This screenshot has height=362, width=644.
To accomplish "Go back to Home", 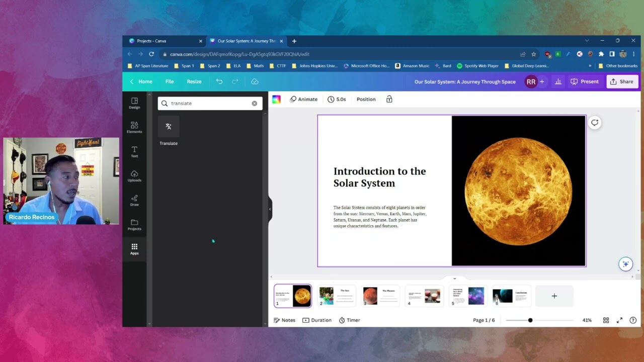I will [x=141, y=81].
